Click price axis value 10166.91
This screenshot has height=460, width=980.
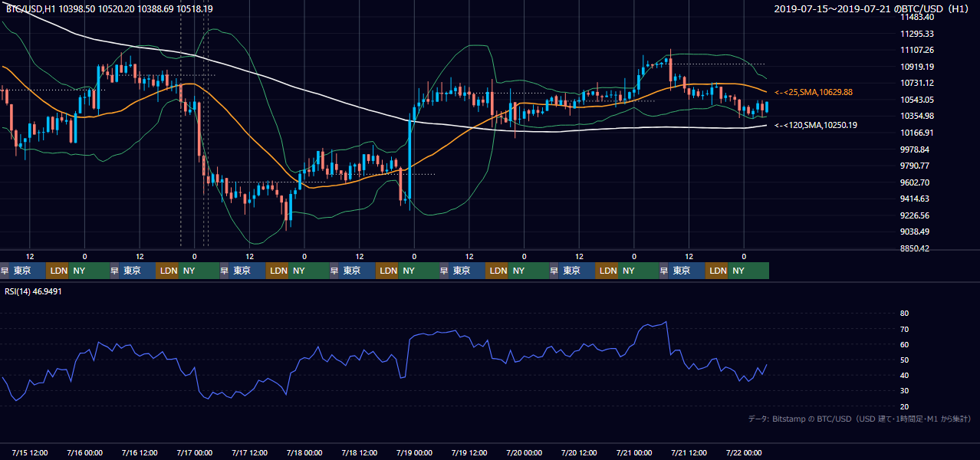tap(917, 133)
